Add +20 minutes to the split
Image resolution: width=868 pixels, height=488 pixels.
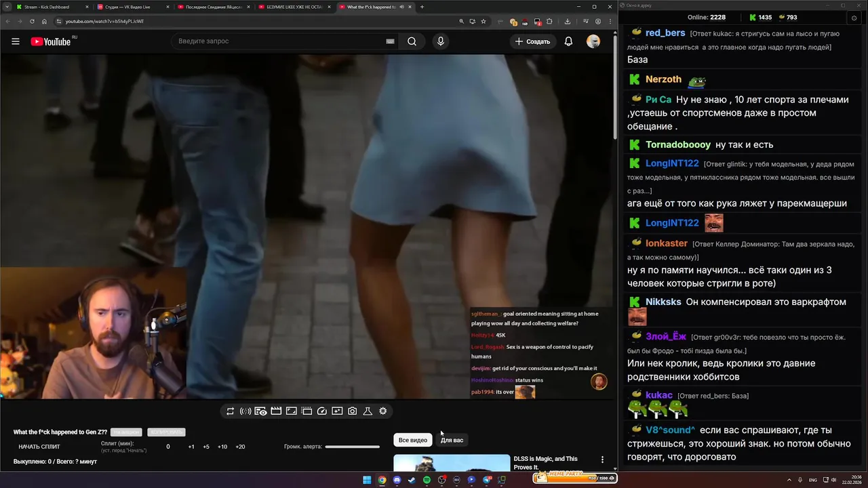click(240, 447)
